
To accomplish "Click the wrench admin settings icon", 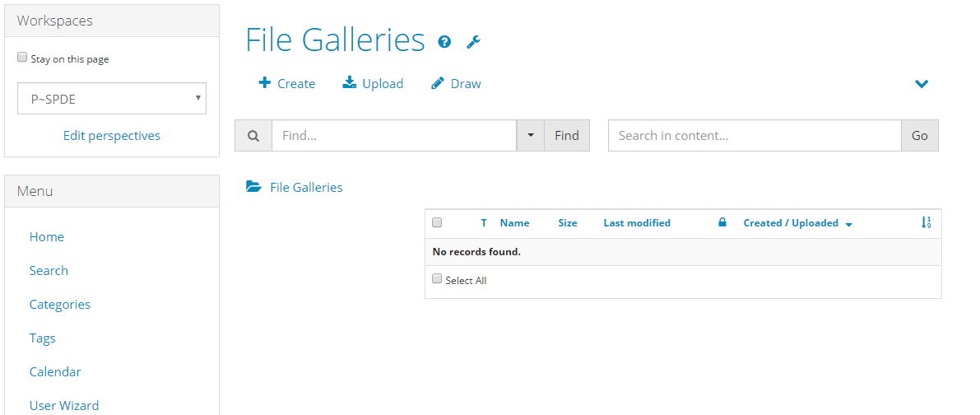I will [x=474, y=42].
